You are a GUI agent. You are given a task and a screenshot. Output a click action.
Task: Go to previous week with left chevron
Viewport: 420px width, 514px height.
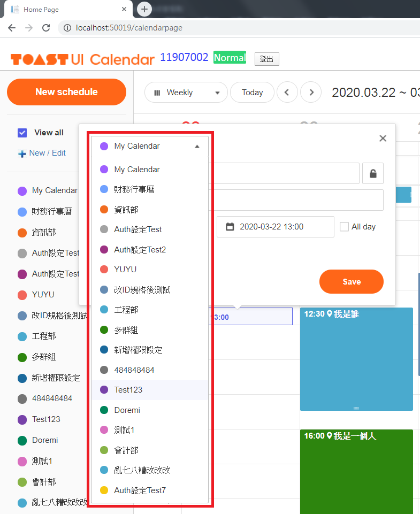pos(287,92)
